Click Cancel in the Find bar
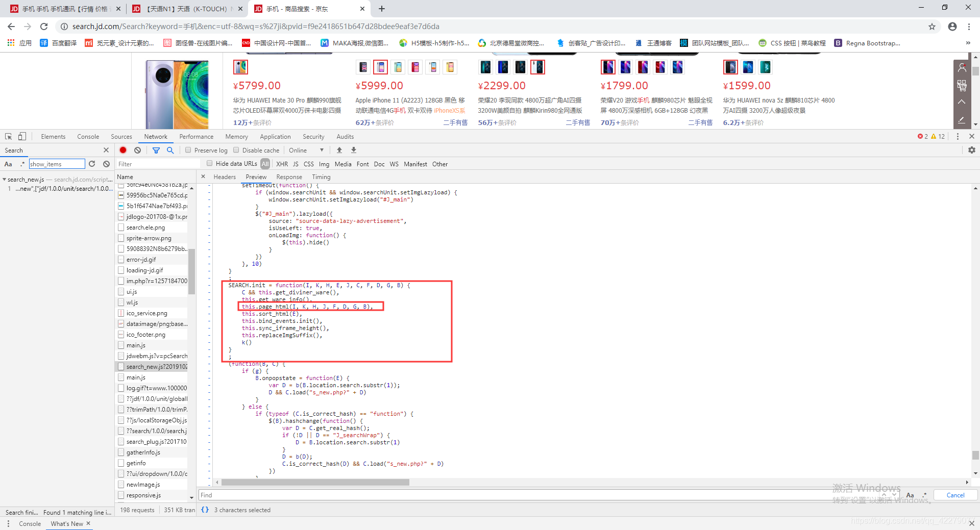Image resolution: width=980 pixels, height=530 pixels. (955, 495)
